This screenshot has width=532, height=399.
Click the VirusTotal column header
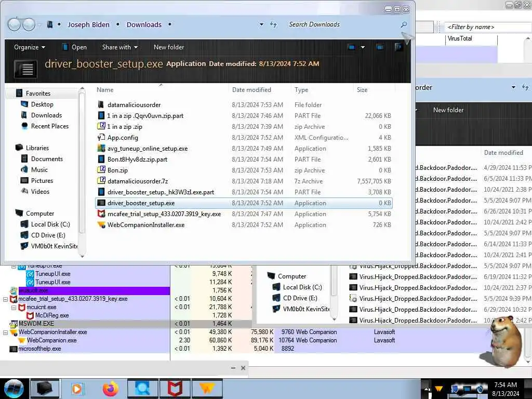[x=471, y=38]
